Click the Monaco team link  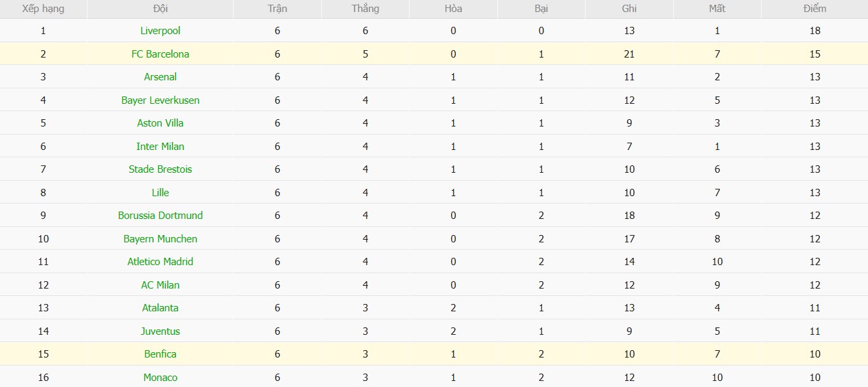click(161, 378)
